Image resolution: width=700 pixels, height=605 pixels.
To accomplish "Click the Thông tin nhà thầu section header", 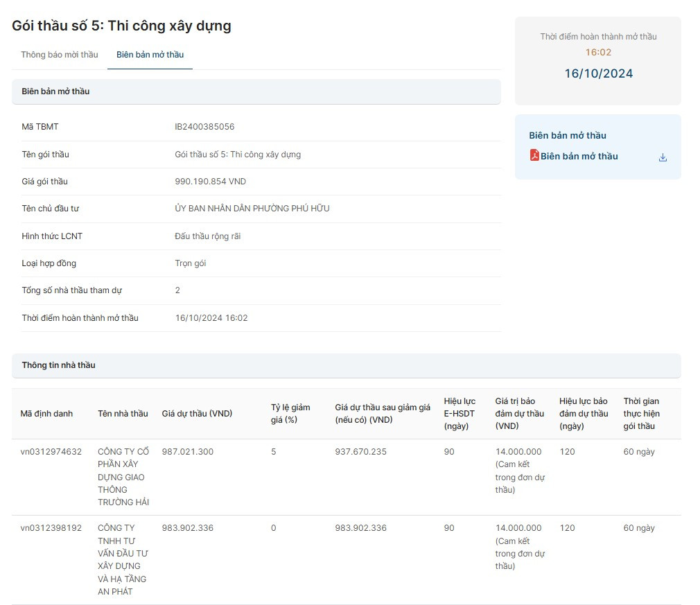I will click(58, 365).
